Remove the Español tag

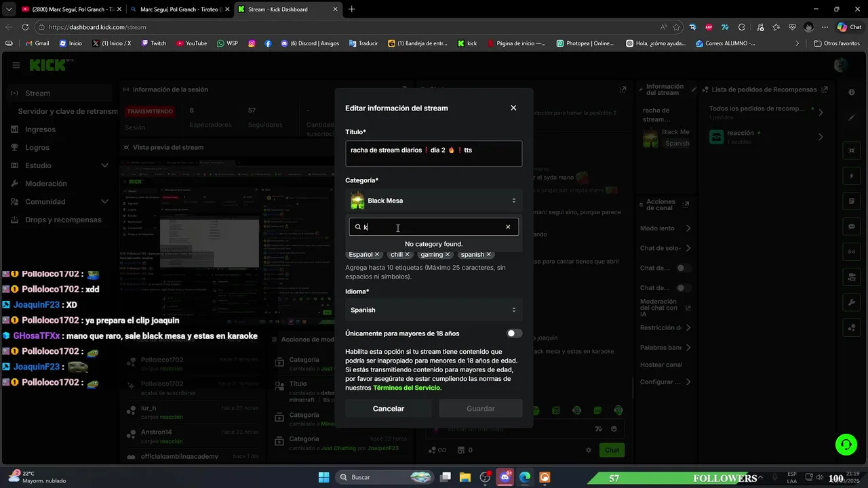(377, 255)
